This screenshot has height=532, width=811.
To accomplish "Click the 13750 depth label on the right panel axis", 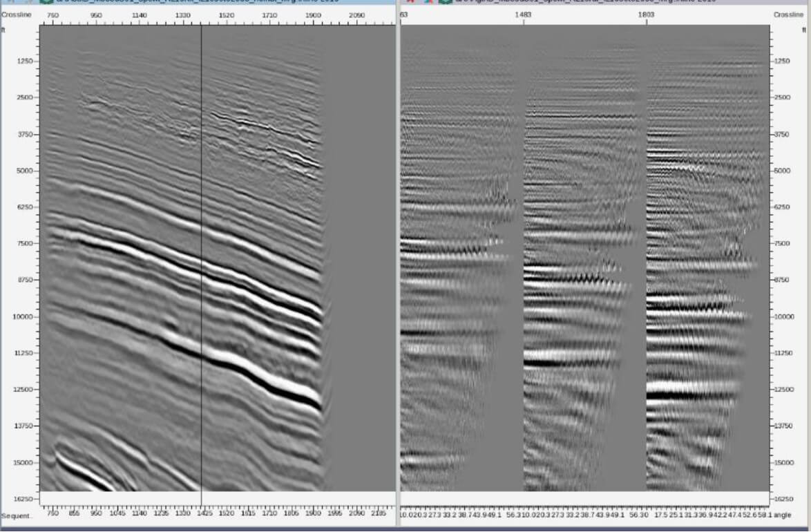I will click(784, 426).
